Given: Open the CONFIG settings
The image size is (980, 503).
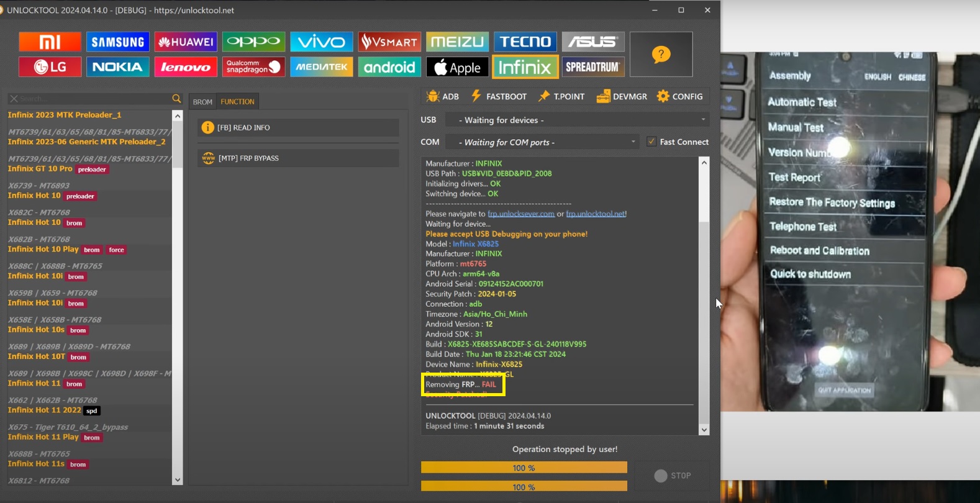Looking at the screenshot, I should click(680, 96).
